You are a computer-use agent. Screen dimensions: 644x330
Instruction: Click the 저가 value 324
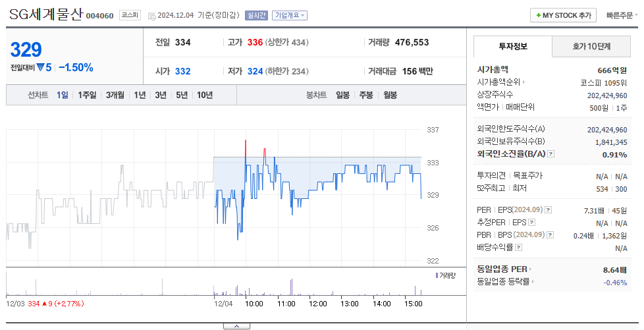pos(255,71)
